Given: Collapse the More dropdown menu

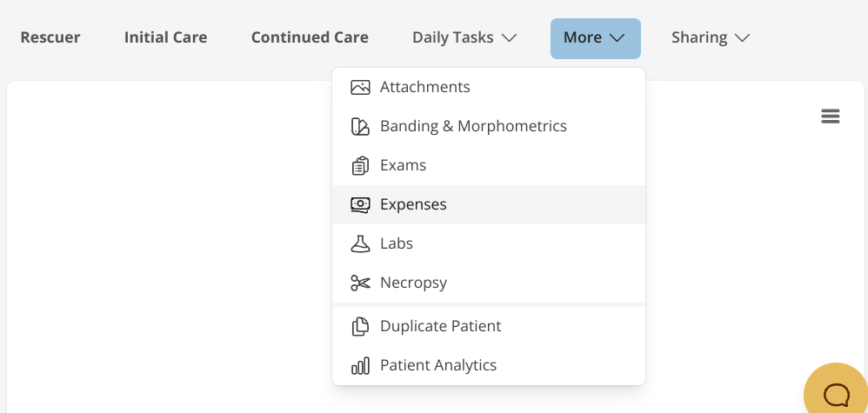Looking at the screenshot, I should tap(595, 37).
